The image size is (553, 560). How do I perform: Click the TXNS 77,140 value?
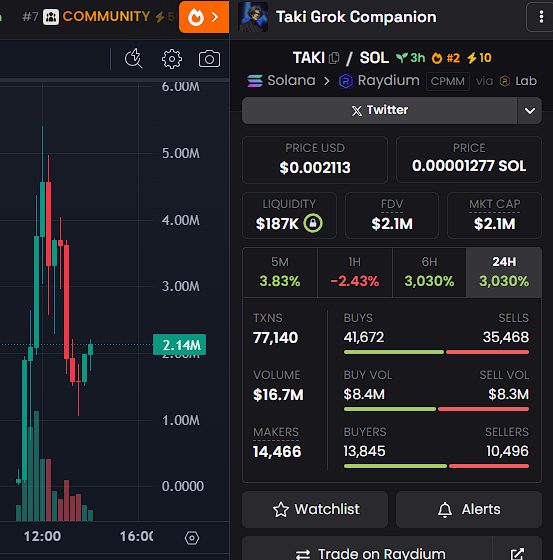[275, 338]
